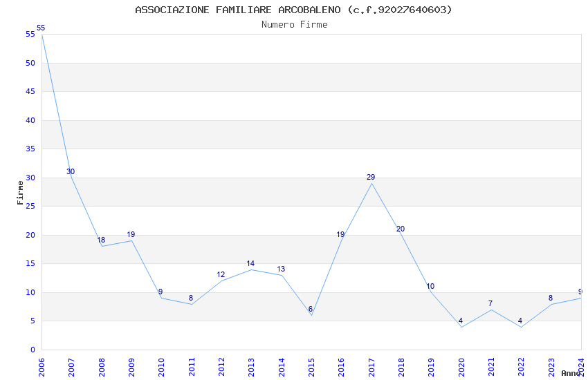Click the data label 8 above 2023

point(551,298)
